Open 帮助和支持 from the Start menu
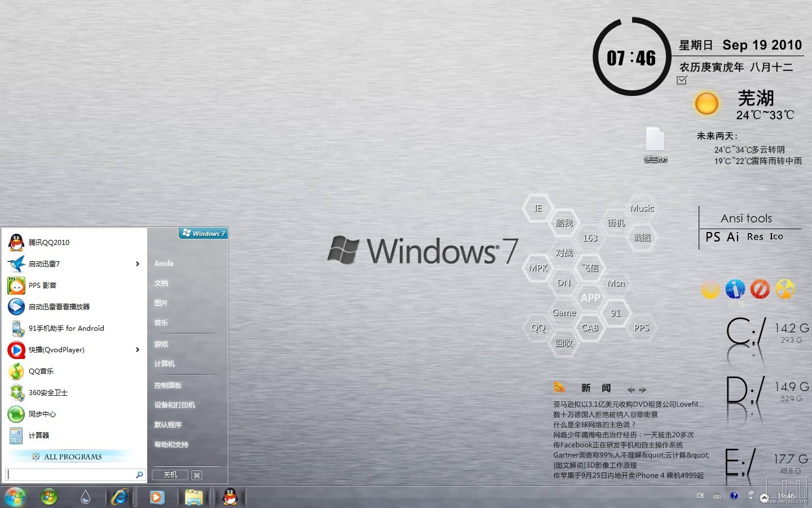The height and width of the screenshot is (508, 812). (171, 445)
